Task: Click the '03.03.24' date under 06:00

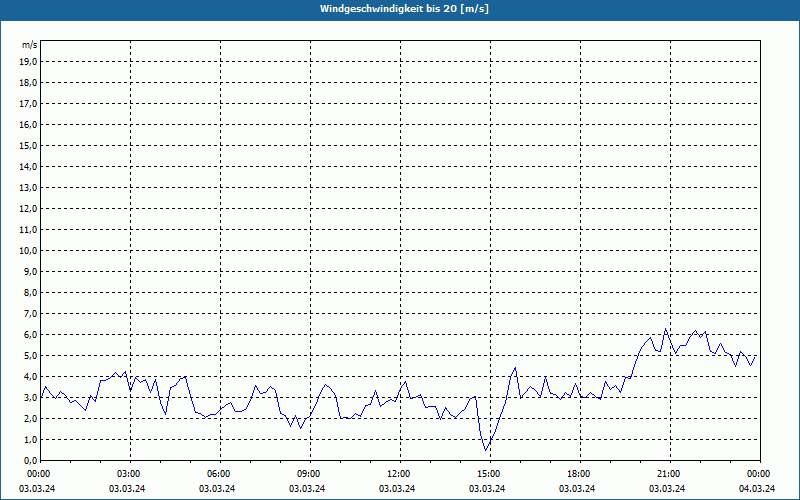Action: coord(217,488)
